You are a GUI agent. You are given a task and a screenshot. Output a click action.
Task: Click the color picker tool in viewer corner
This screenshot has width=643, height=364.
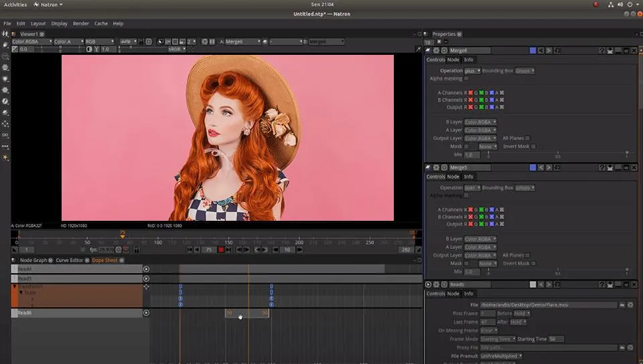pos(418,49)
